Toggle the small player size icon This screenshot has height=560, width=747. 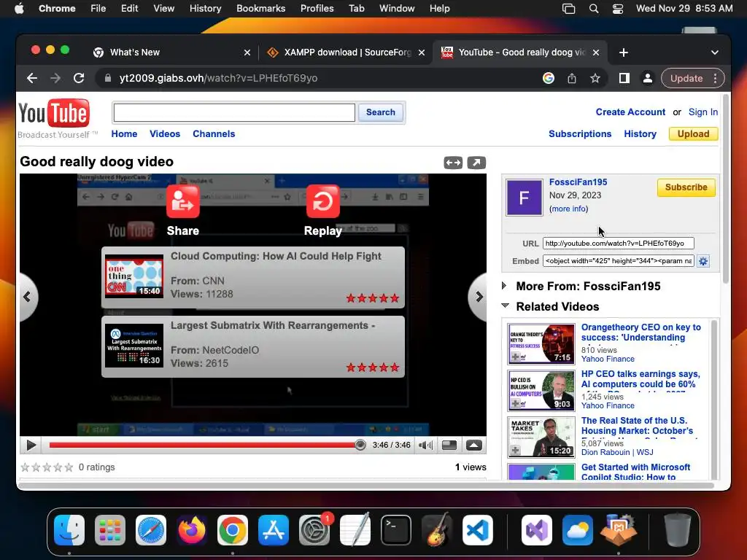[449, 446]
